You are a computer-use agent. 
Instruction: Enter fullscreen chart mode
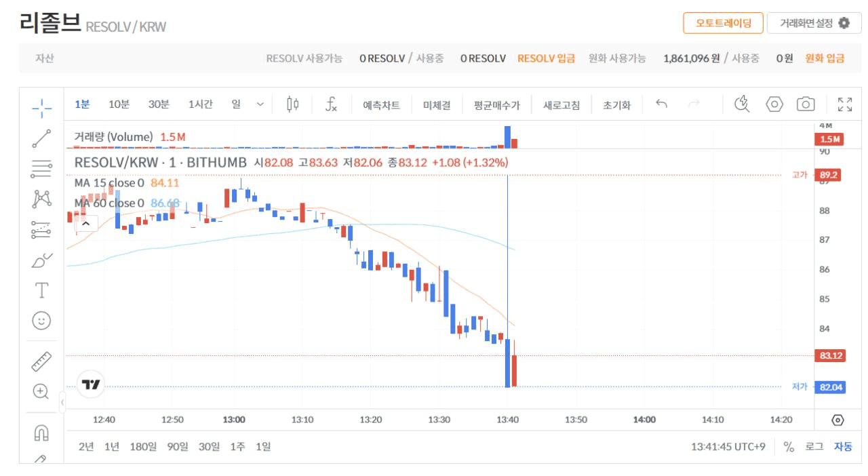pos(844,104)
